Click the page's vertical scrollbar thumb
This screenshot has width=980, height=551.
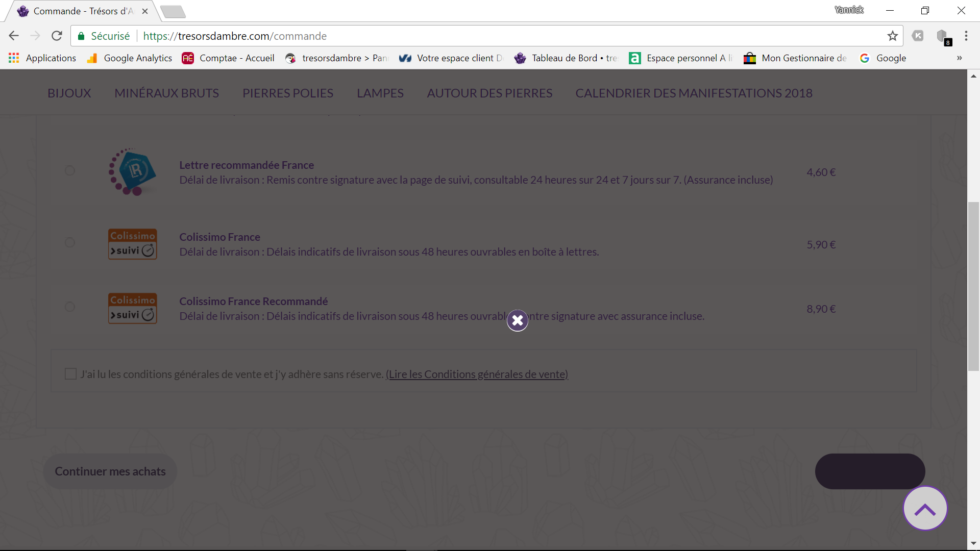973,286
